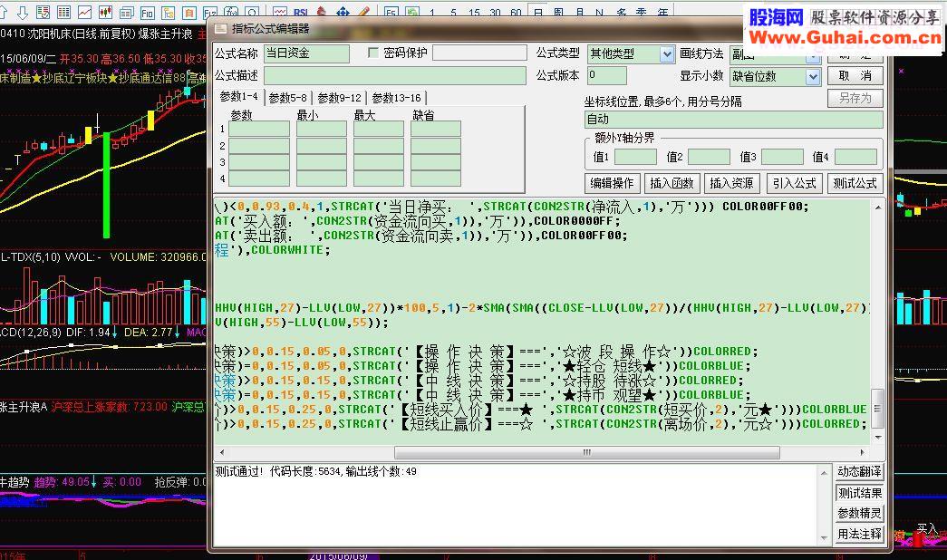Focus the 值4 input field
947x560 pixels.
pos(855,157)
